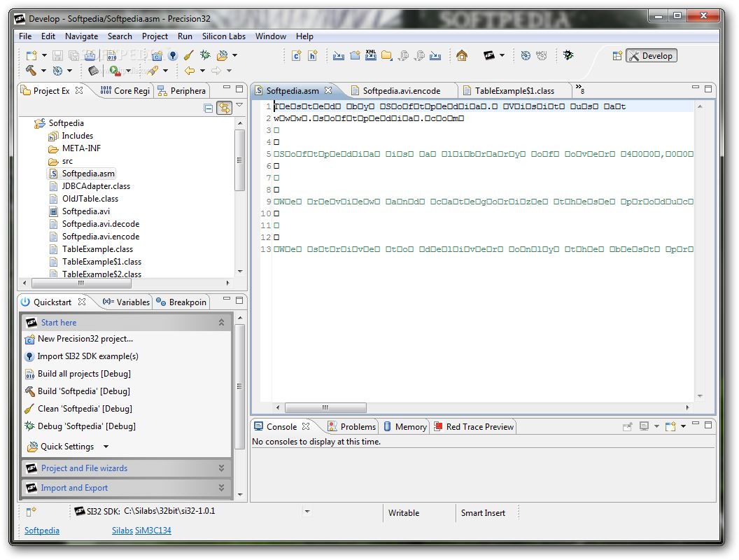Open the SI32 SDK path dropdown
Viewport: 739px width, 560px height.
[307, 511]
